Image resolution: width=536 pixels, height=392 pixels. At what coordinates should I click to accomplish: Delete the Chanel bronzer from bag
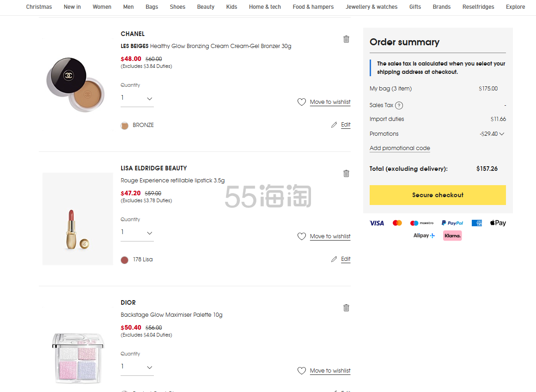346,39
